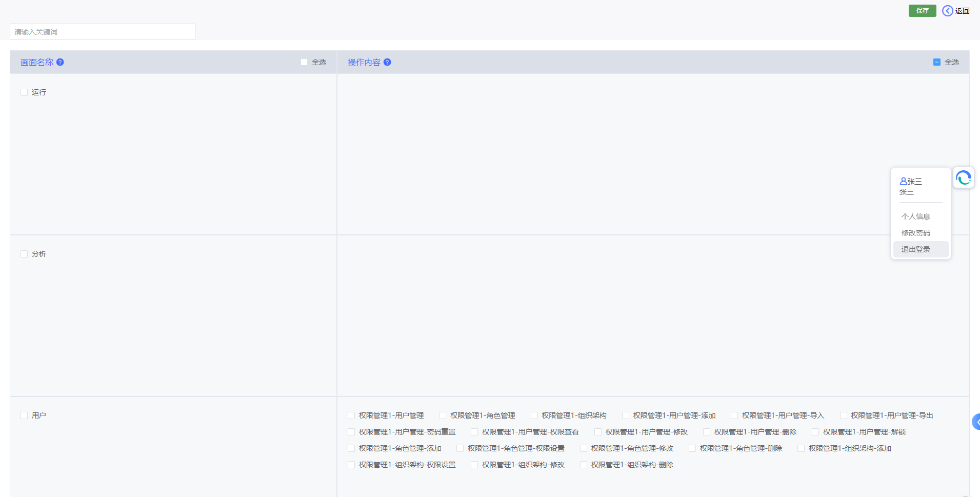Viewport: 980px width, 497px height.
Task: Click the 返回 link
Action: pos(962,11)
